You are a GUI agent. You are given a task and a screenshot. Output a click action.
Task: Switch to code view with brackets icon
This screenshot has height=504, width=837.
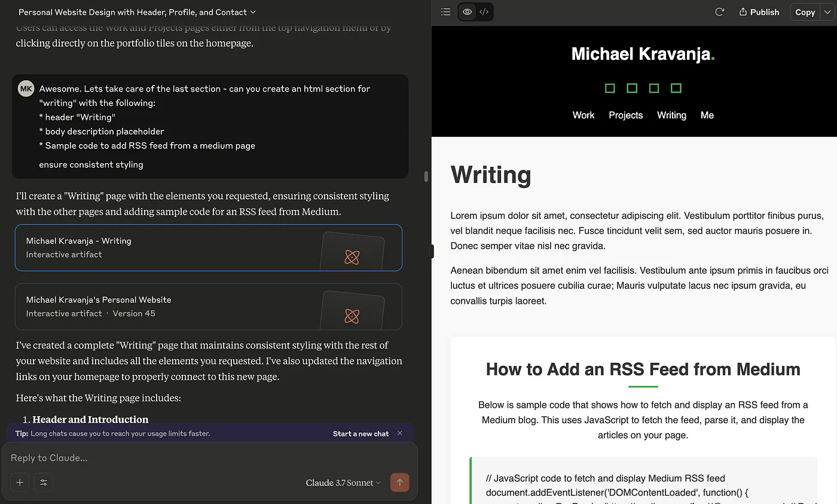click(x=484, y=12)
